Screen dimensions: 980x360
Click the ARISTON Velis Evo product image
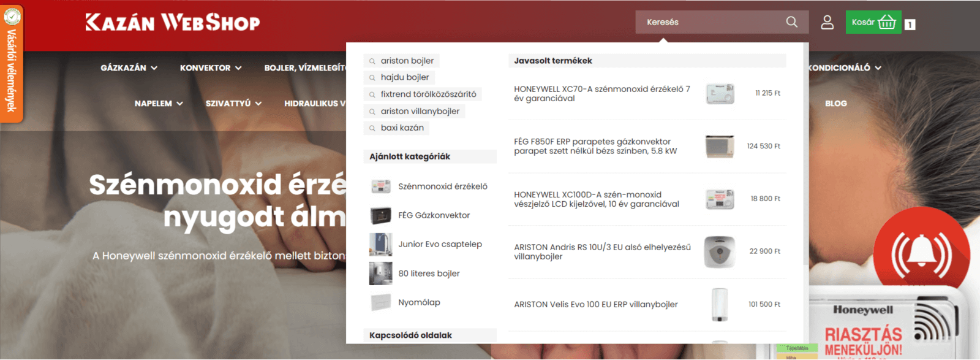click(x=720, y=305)
